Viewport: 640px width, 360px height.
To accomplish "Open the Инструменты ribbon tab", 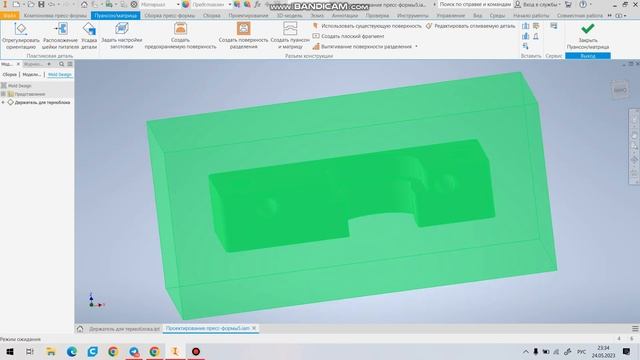I will [x=413, y=16].
